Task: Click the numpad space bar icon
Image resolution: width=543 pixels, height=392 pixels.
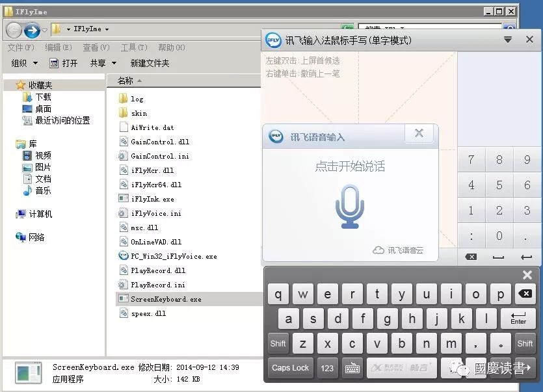Action: tap(498, 257)
